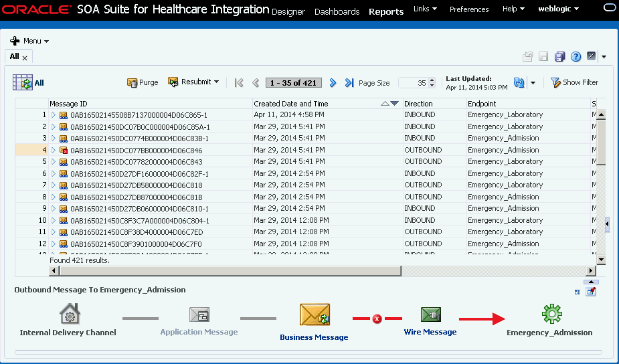Expand the Help dropdown menu
The width and height of the screenshot is (619, 364).
513,9
